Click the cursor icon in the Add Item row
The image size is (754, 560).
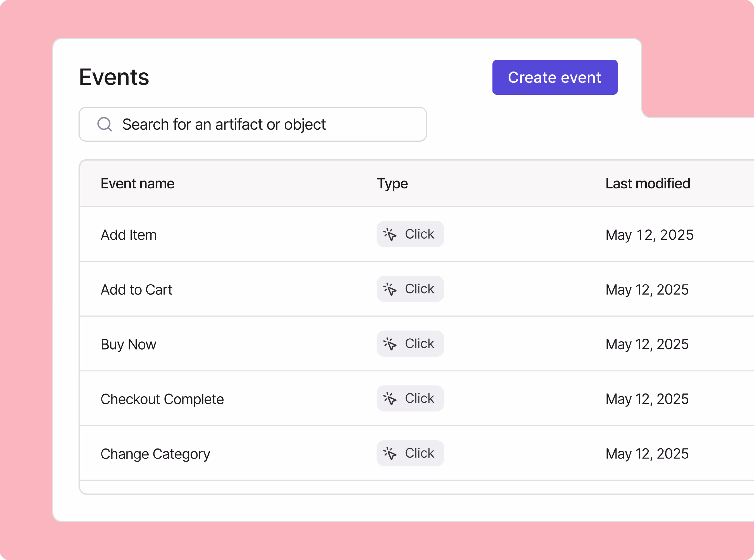pos(390,234)
